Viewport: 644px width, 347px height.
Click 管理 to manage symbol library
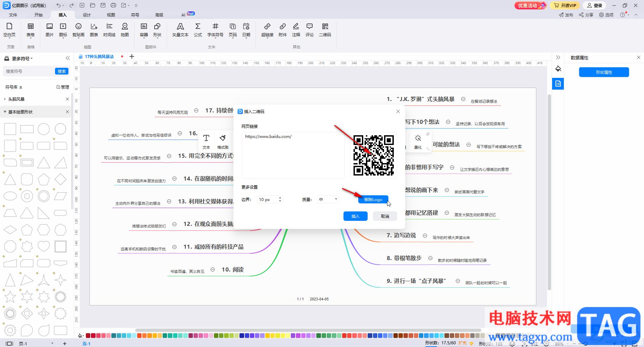point(63,87)
